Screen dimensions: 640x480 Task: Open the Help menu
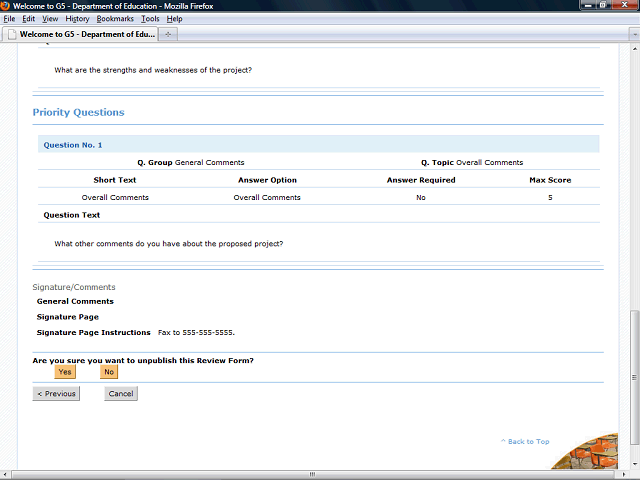(174, 19)
